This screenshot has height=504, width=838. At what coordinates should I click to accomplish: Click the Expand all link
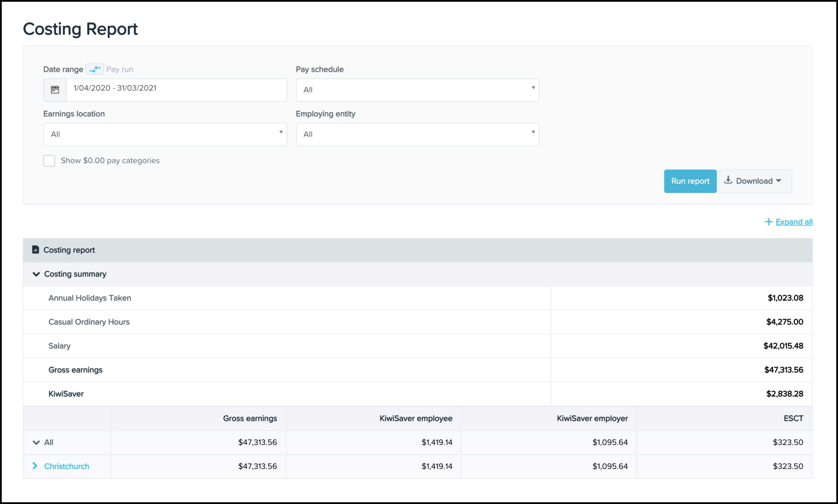point(794,222)
